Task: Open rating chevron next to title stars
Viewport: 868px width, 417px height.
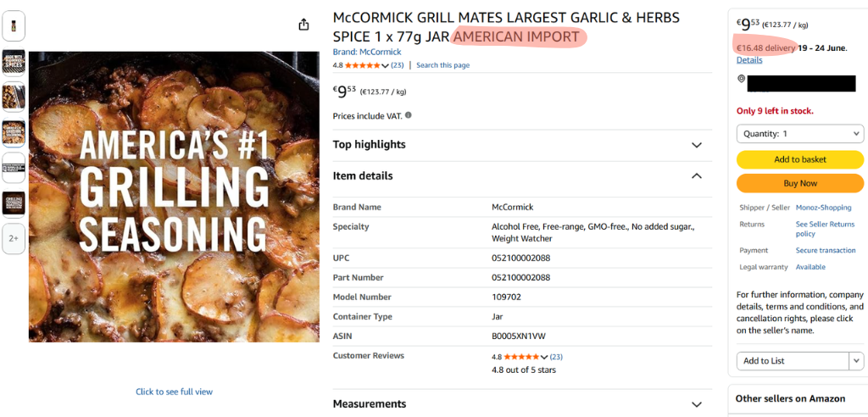Action: (x=386, y=65)
